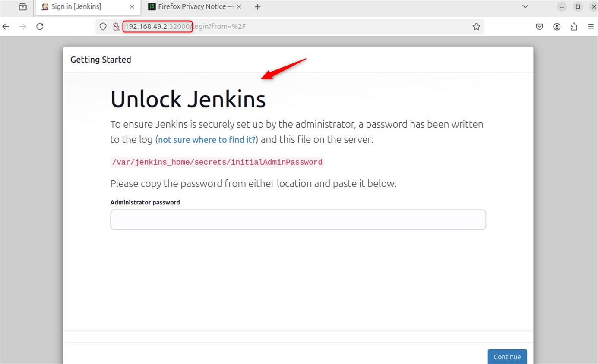
Task: Close the Sign in [Jenkins] tab
Action: 132,7
